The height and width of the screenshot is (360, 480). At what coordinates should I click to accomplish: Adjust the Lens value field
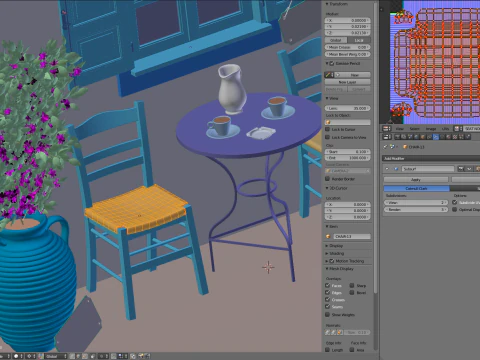pos(348,108)
